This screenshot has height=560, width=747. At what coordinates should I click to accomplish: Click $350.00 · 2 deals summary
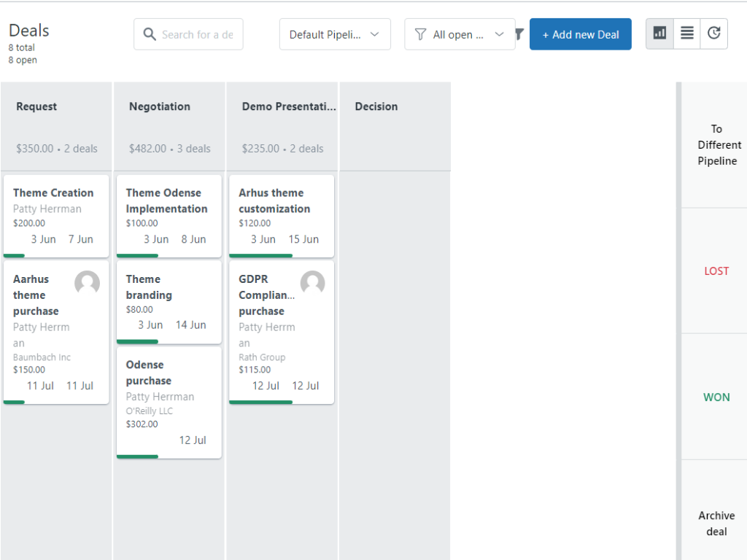[57, 149]
